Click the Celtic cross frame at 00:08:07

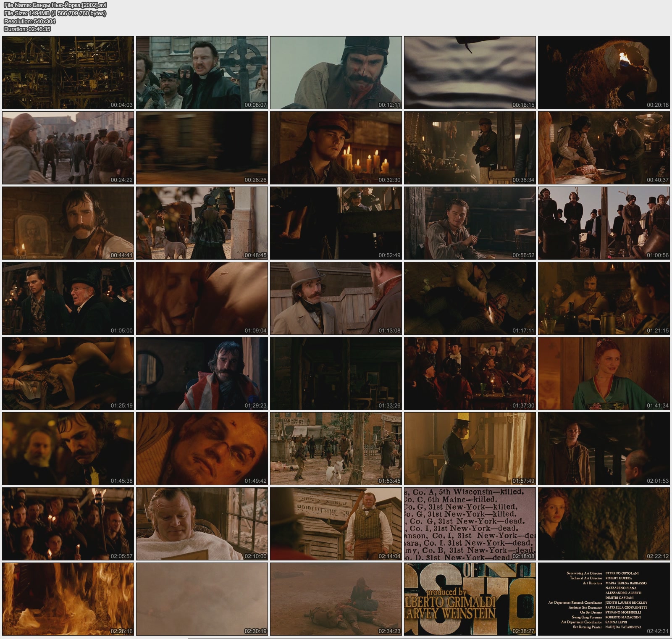pos(202,73)
